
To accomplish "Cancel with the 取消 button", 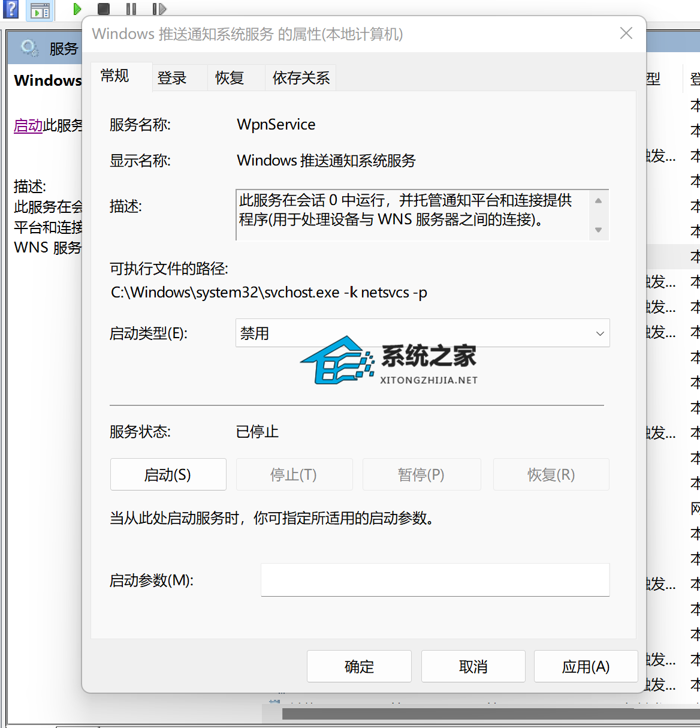I will tap(473, 666).
